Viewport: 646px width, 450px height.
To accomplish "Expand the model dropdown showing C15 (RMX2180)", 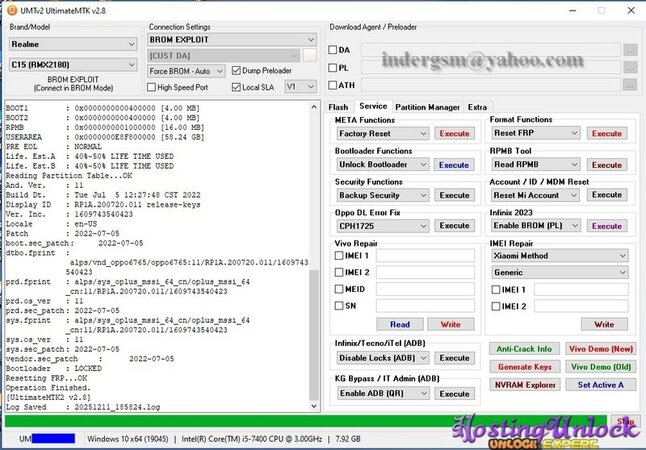I will tap(73, 65).
